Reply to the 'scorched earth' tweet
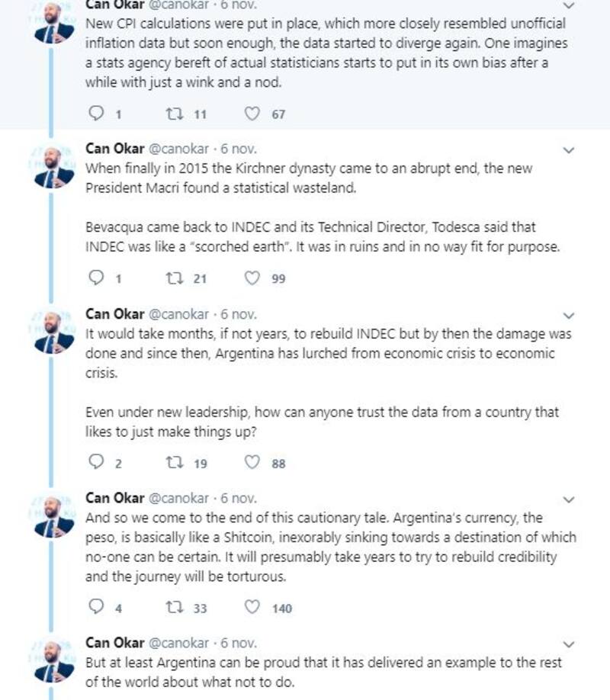The width and height of the screenshot is (610, 700). (x=96, y=278)
